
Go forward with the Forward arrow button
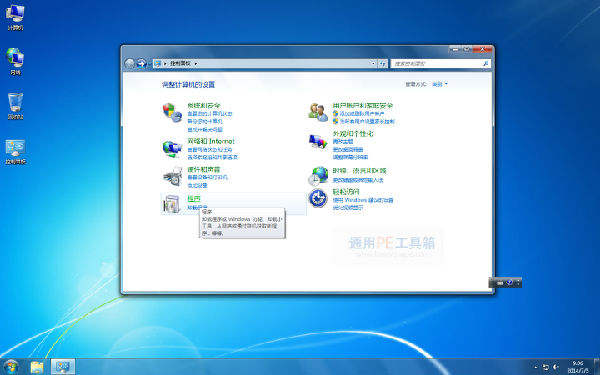point(142,64)
